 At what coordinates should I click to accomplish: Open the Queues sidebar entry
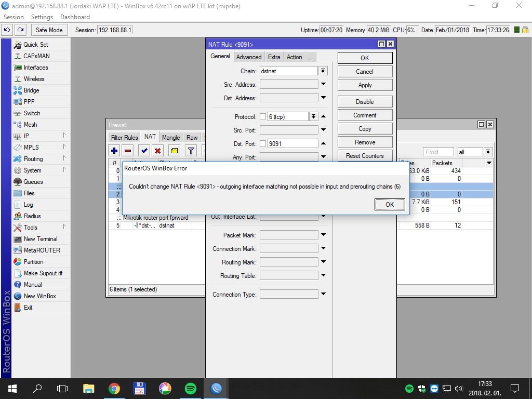point(41,181)
